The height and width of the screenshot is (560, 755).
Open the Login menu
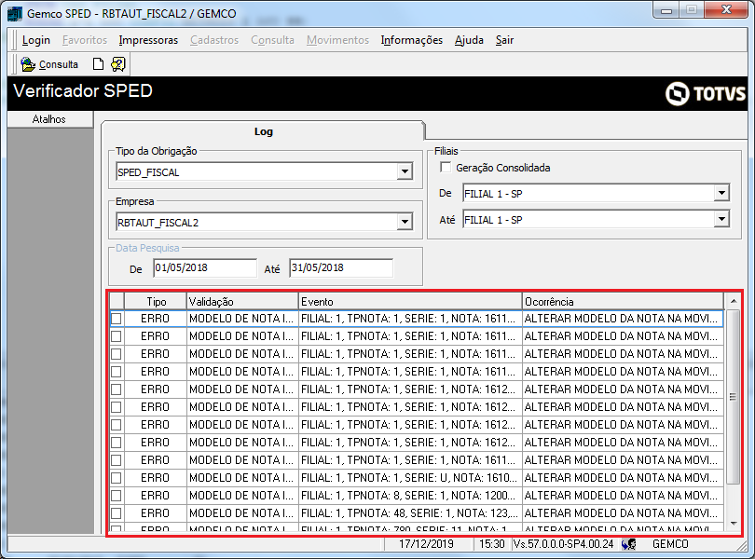coord(36,40)
